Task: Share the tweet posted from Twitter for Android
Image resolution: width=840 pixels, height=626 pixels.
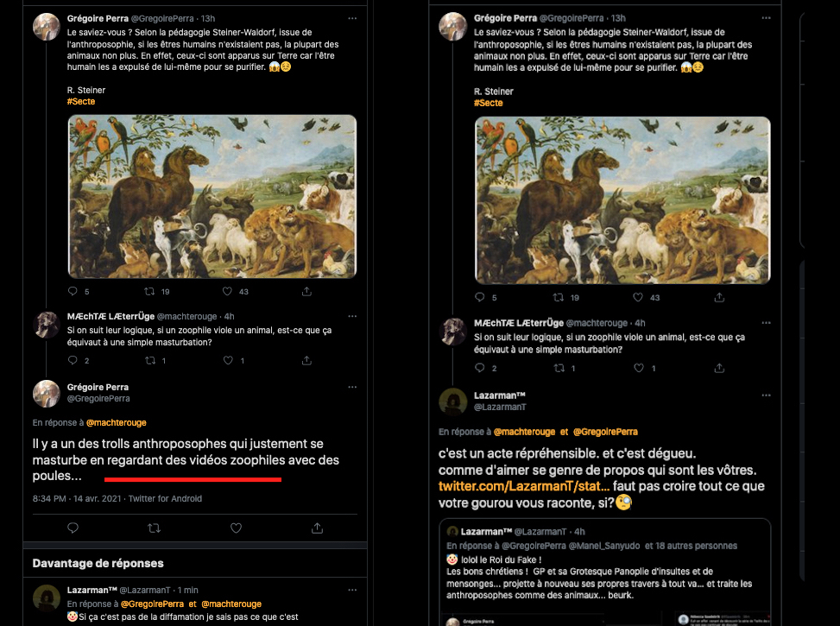Action: pyautogui.click(x=317, y=527)
